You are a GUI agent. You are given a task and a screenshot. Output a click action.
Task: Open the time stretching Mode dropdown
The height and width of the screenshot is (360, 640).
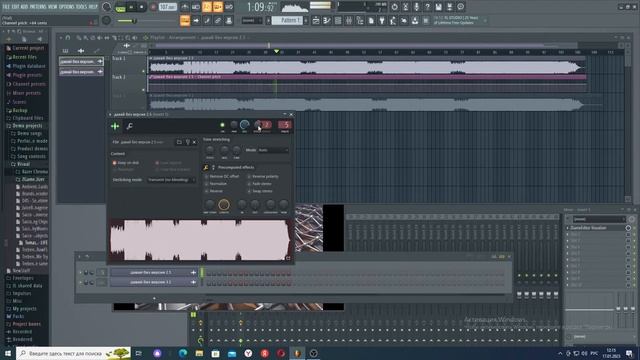click(x=273, y=150)
